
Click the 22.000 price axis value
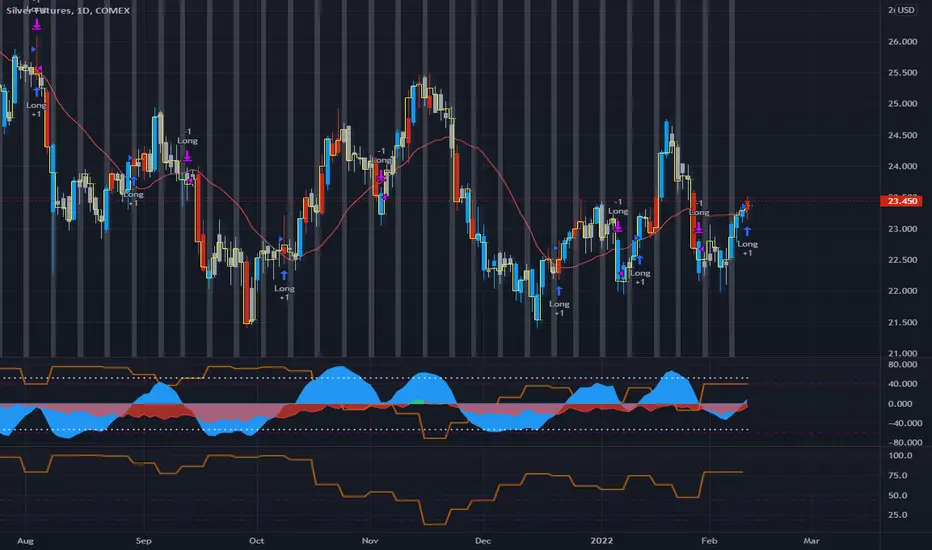pyautogui.click(x=902, y=290)
